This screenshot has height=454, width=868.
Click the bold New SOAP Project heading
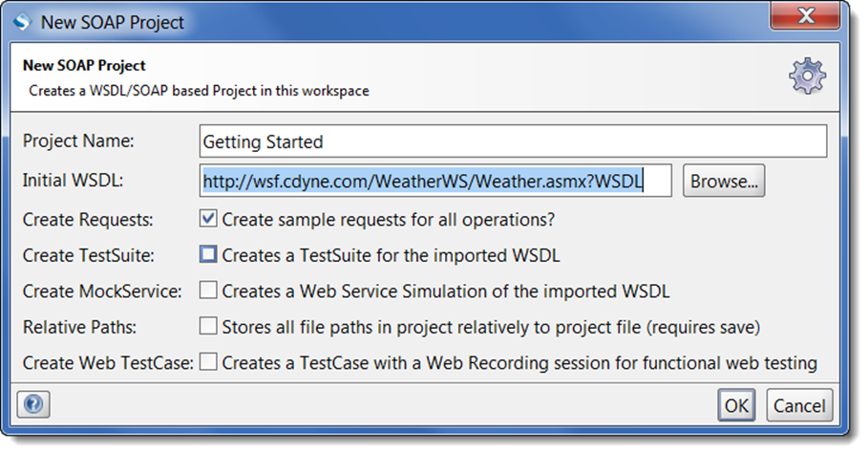[84, 65]
